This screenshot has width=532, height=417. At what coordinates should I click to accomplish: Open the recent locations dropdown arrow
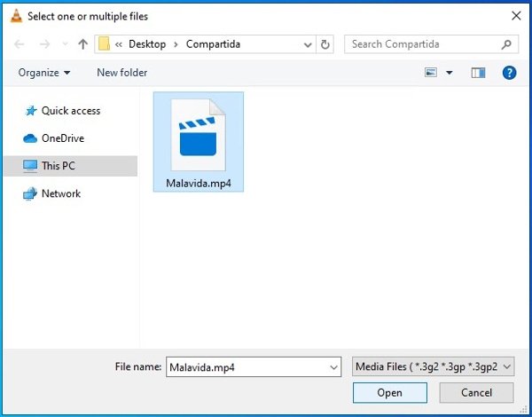pos(65,44)
